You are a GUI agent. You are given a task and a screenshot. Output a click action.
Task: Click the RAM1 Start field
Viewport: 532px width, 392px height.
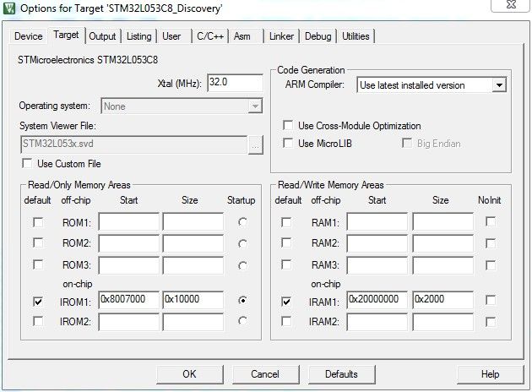(377, 221)
